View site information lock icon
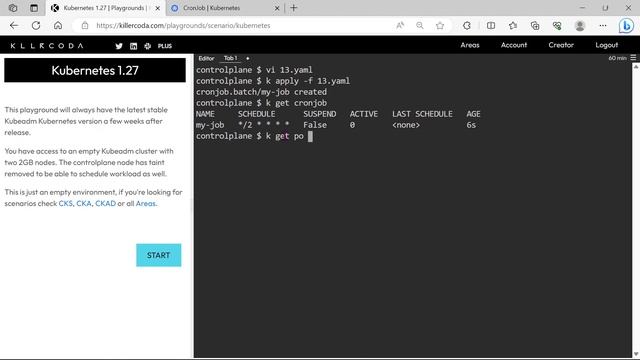 click(x=84, y=25)
